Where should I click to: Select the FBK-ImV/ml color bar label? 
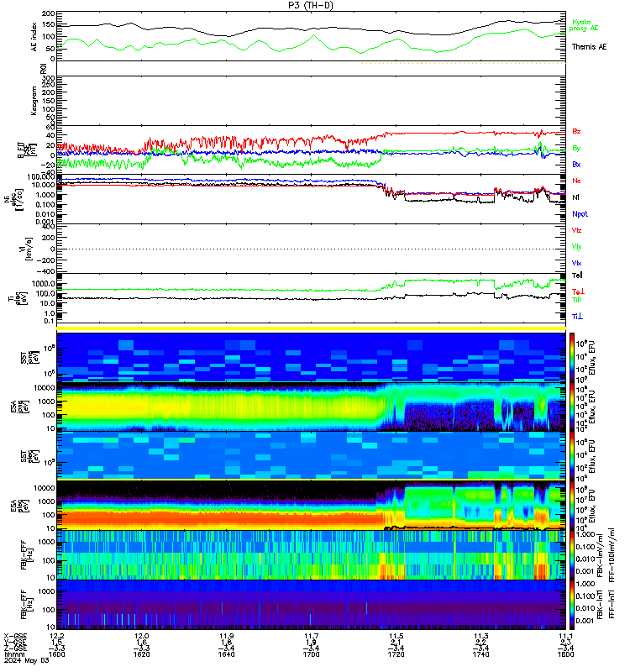pos(601,555)
